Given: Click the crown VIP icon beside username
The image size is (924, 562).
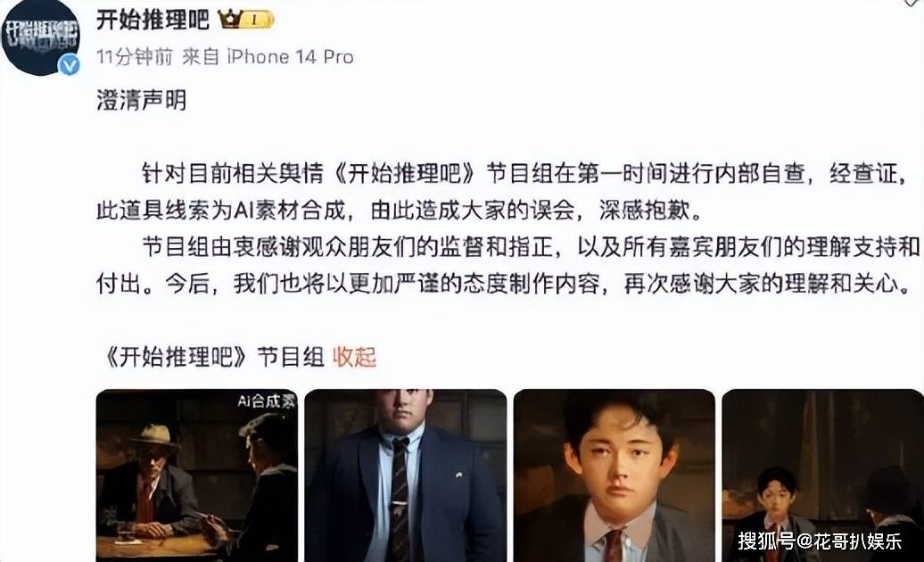Looking at the screenshot, I should click(x=230, y=20).
